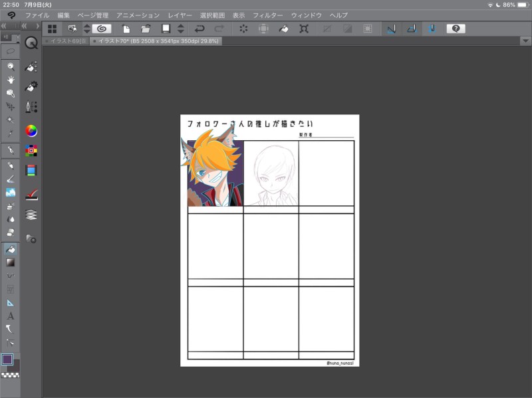Select the Correct line tool
This screenshot has width=532, height=398.
pyautogui.click(x=11, y=343)
